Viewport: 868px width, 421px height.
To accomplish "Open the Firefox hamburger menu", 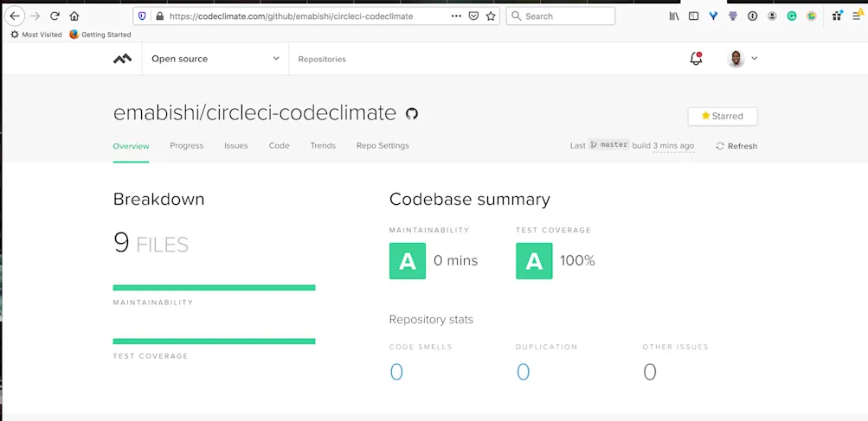I will 857,16.
